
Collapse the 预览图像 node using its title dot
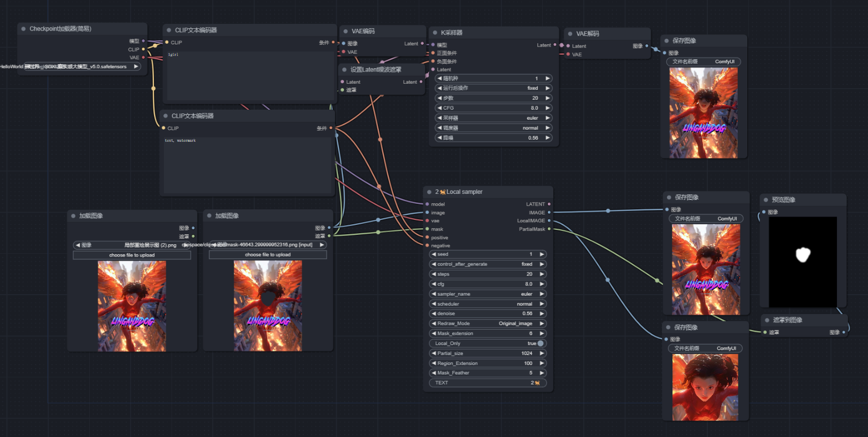click(x=766, y=199)
